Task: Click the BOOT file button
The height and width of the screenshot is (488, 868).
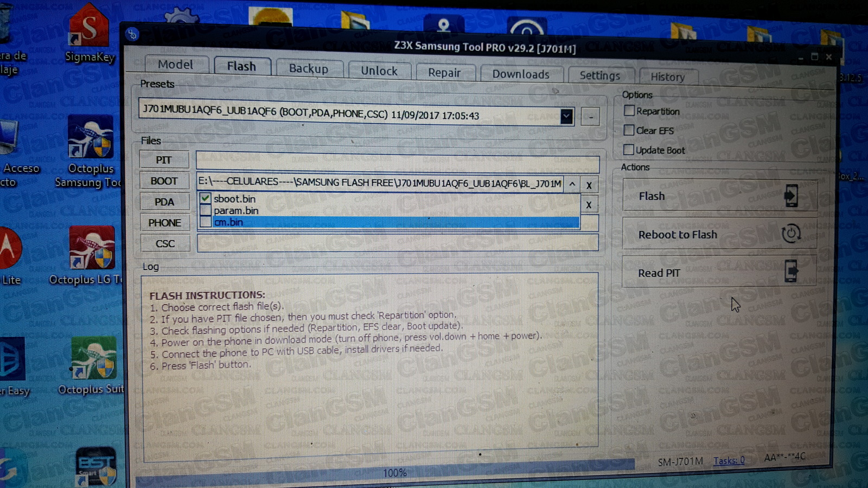Action: click(164, 181)
